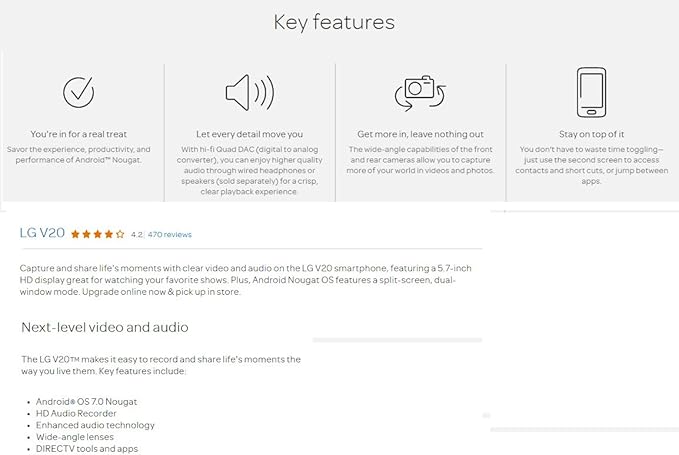Click the Android OS 7.0 Nougat bullet
679x455 pixels.
tap(85, 401)
